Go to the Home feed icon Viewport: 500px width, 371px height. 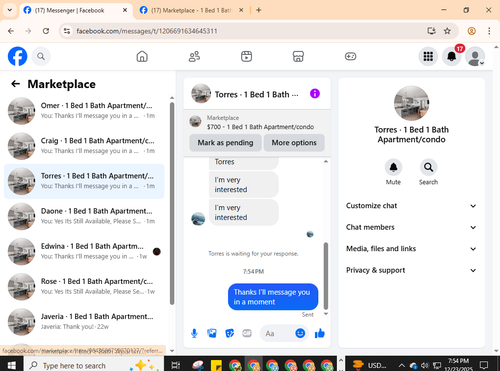(142, 56)
